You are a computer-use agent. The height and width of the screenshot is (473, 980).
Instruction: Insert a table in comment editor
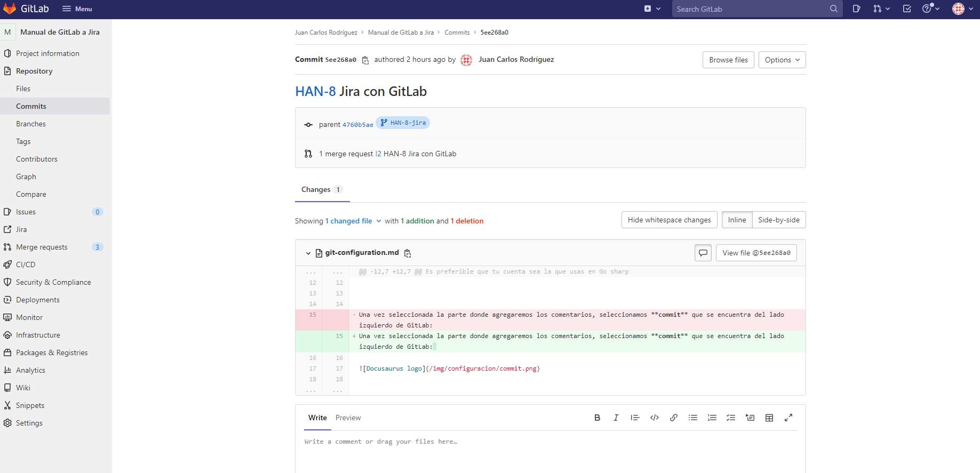769,418
